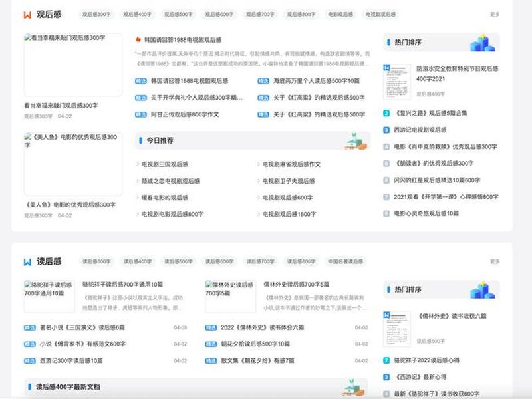Open 《朗读者》的优秀观后感300字 ranking item
The height and width of the screenshot is (399, 532).
pyautogui.click(x=434, y=163)
